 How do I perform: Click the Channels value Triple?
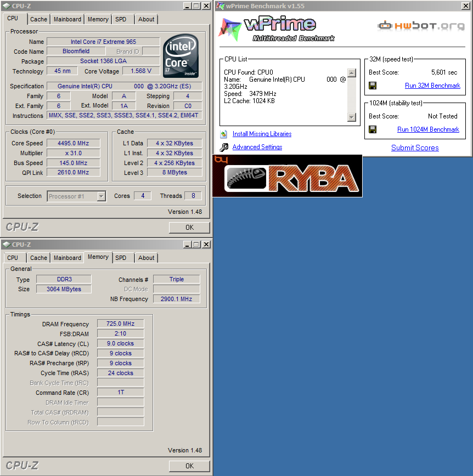tap(177, 279)
